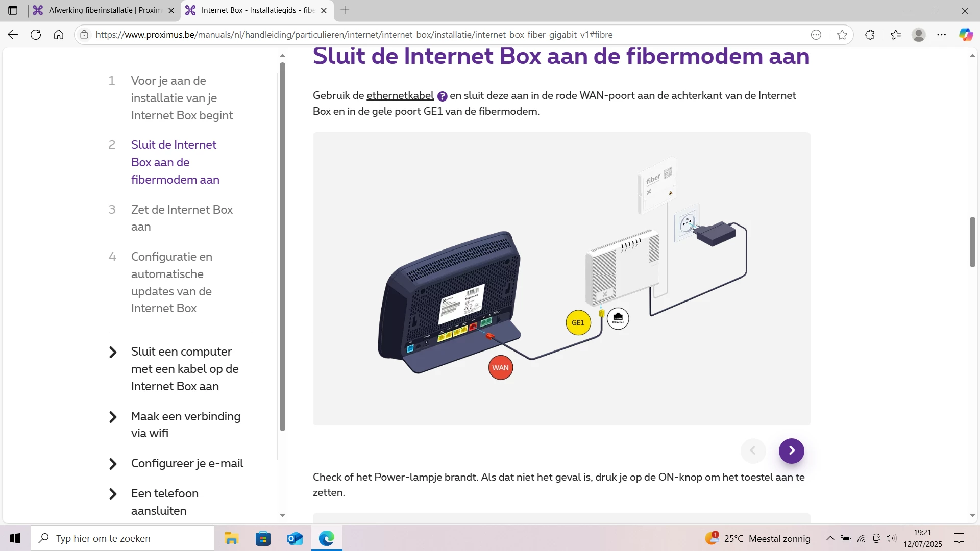Open Microsoft Store from taskbar

click(263, 538)
